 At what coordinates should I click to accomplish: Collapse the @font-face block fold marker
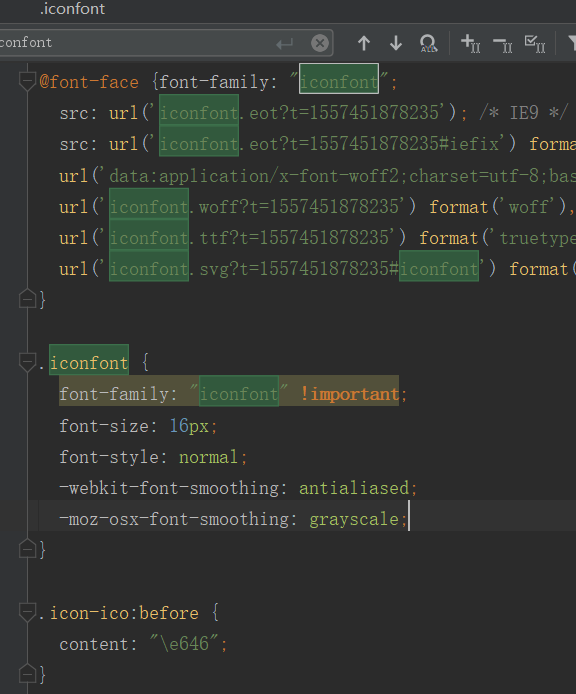tap(27, 81)
